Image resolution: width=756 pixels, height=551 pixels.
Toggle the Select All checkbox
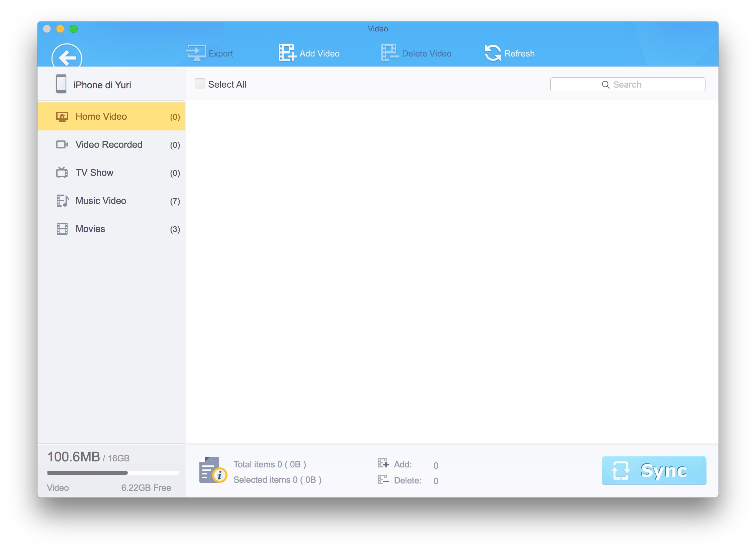tap(200, 84)
